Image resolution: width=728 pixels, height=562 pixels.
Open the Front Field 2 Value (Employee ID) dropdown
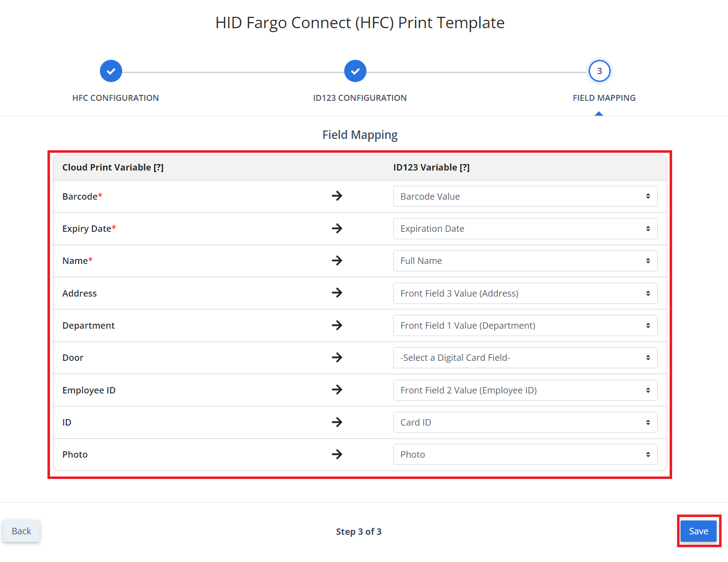pos(525,390)
